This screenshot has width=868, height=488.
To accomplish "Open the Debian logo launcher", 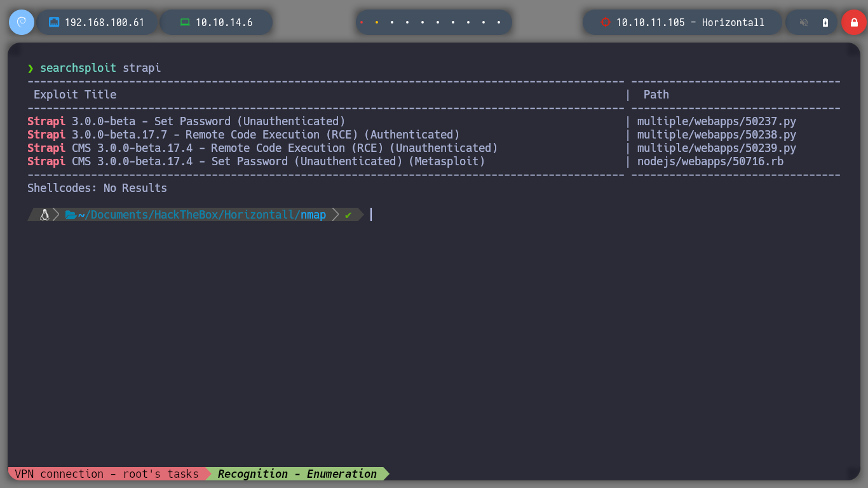I will 22,22.
